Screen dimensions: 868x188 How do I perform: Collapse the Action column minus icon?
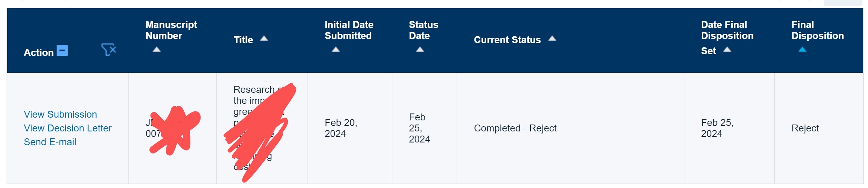[x=62, y=50]
